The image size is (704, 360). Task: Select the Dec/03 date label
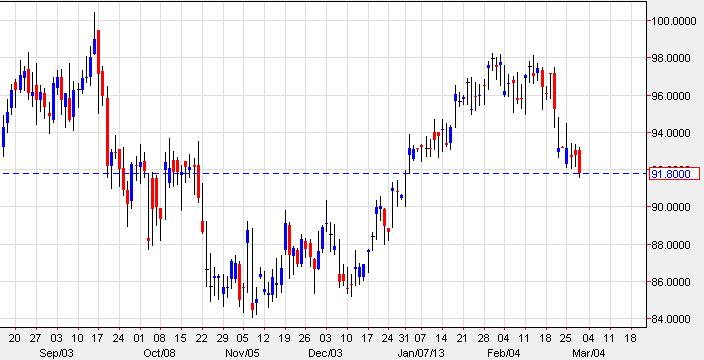point(326,353)
